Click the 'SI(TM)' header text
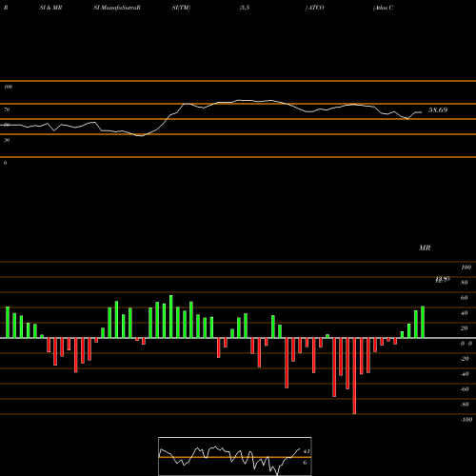Screen dimensions: 476x476 pos(181,8)
